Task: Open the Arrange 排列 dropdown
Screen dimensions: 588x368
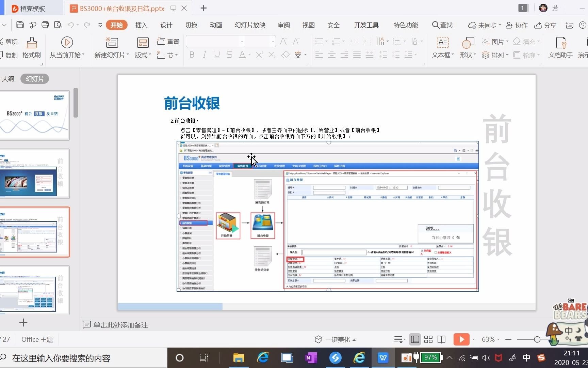Action: pos(494,55)
